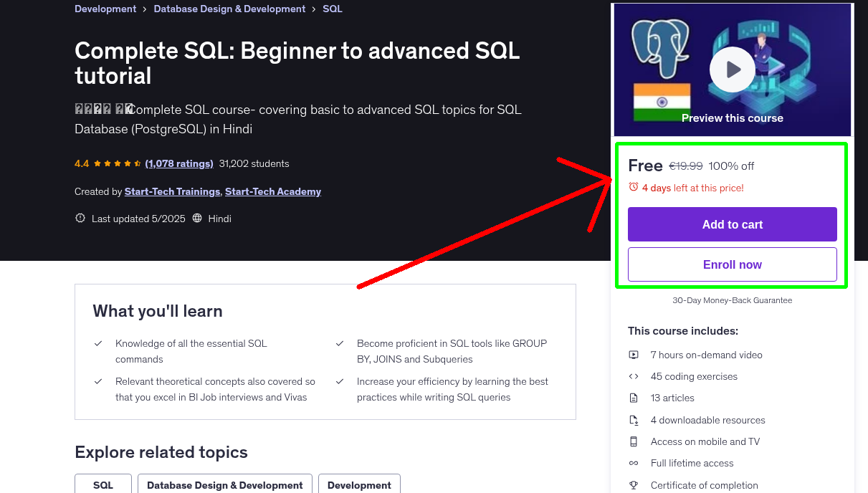868x493 pixels.
Task: Select the SQL related topic chip
Action: pos(103,484)
